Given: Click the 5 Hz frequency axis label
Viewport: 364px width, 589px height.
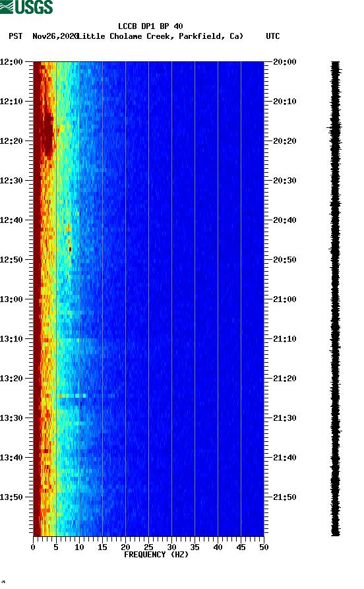Looking at the screenshot, I should point(56,547).
